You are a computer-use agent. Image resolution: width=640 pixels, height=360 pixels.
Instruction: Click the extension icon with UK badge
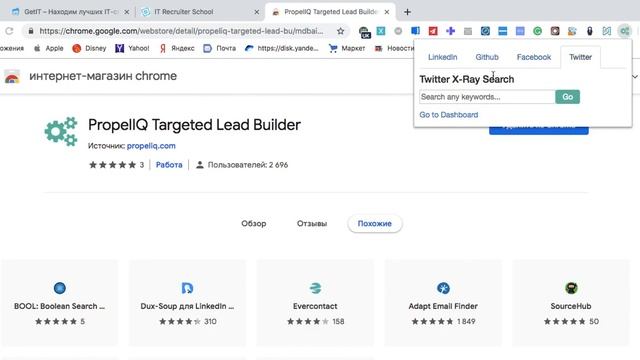[x=364, y=32]
